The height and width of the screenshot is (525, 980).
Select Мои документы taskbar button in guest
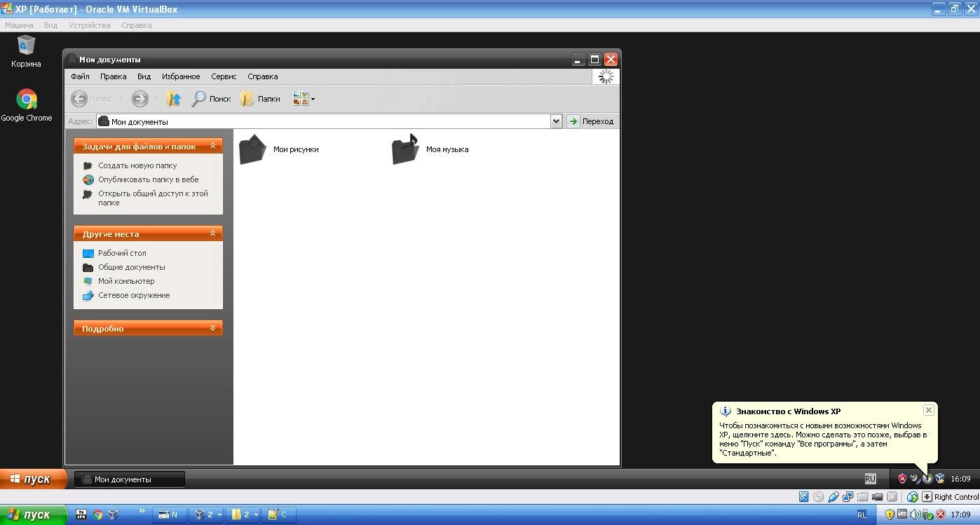pyautogui.click(x=130, y=479)
